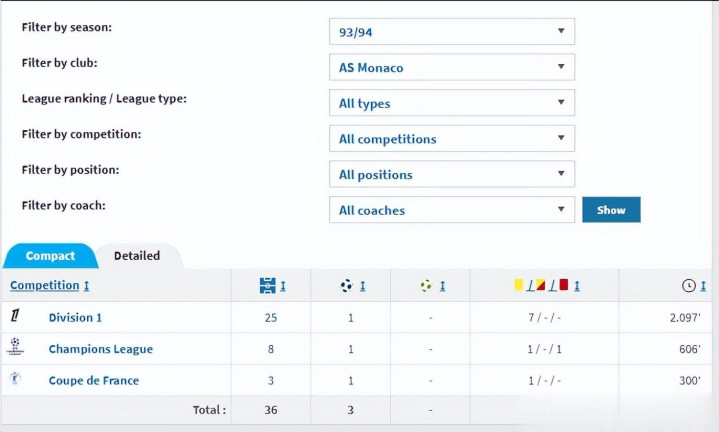
Task: Sort by the Competition column header
Action: tap(44, 286)
